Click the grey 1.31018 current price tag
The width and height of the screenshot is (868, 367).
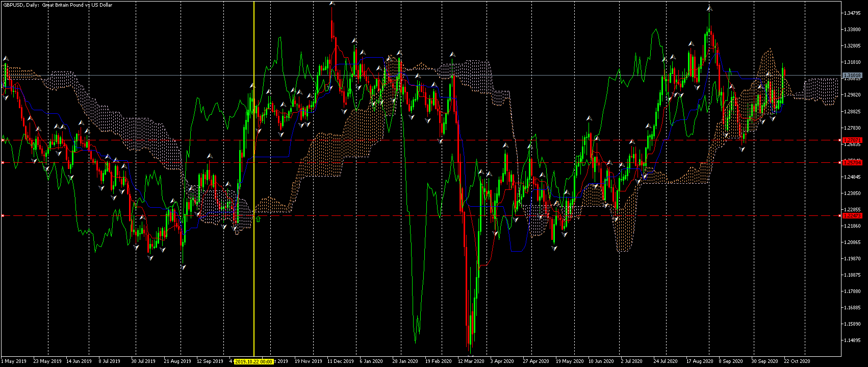click(x=852, y=75)
